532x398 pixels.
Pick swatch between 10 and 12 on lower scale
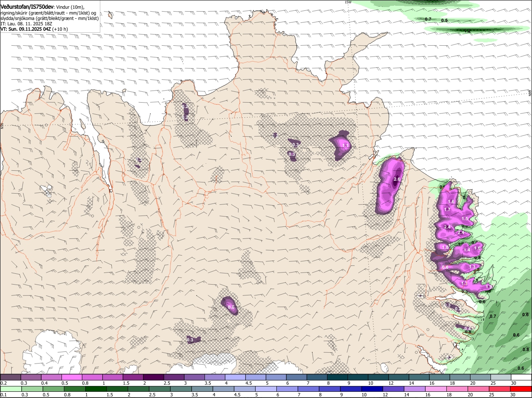pos(372,389)
